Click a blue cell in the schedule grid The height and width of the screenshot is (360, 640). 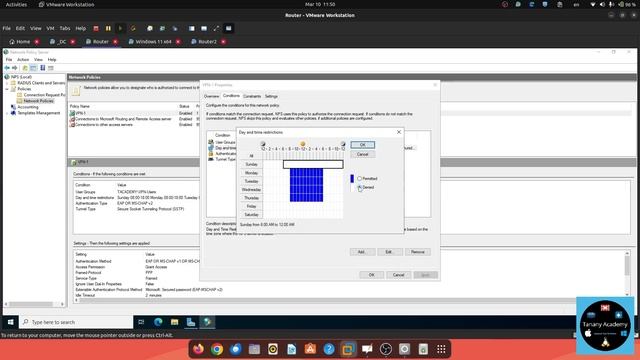(x=307, y=185)
